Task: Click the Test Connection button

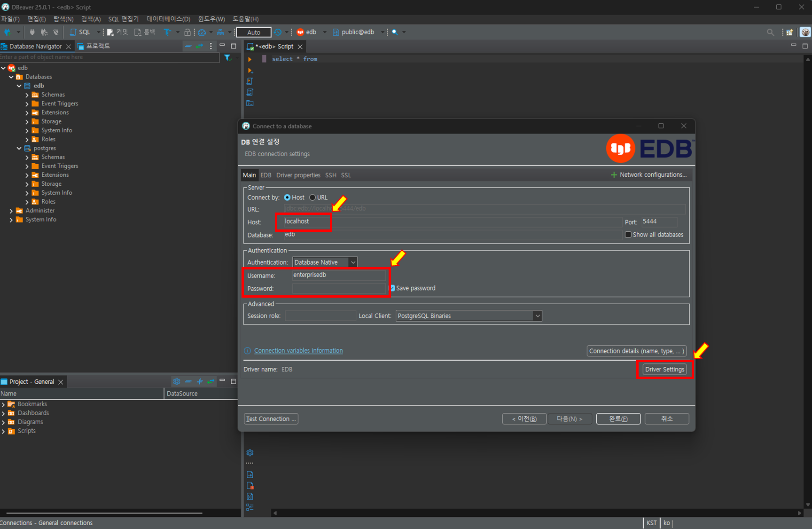Action: point(271,419)
